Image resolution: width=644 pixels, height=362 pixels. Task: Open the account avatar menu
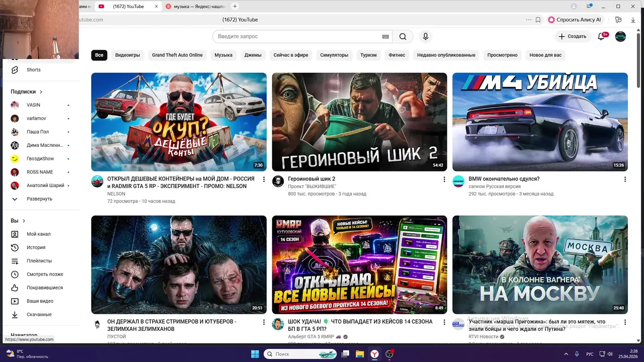[621, 36]
